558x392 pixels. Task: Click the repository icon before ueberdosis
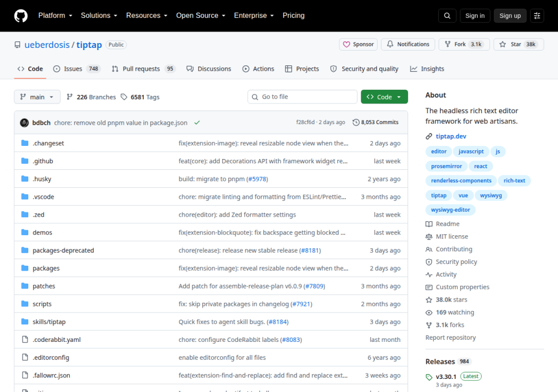17,45
